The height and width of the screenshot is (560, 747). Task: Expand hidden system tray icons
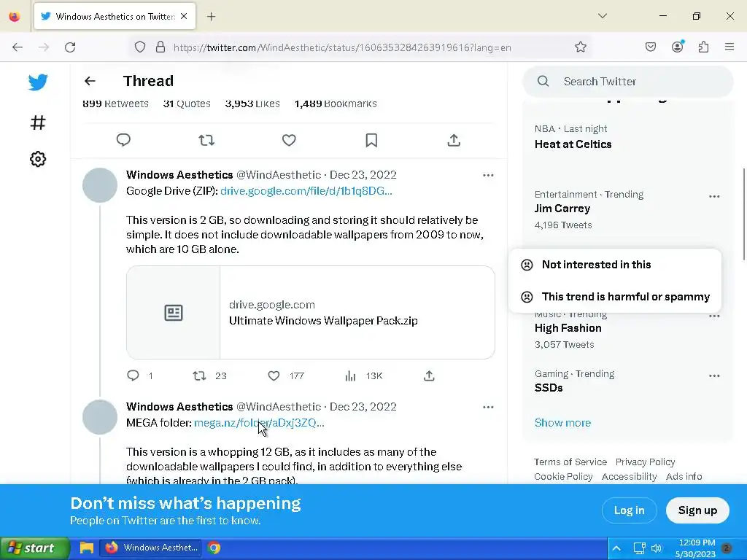[616, 548]
